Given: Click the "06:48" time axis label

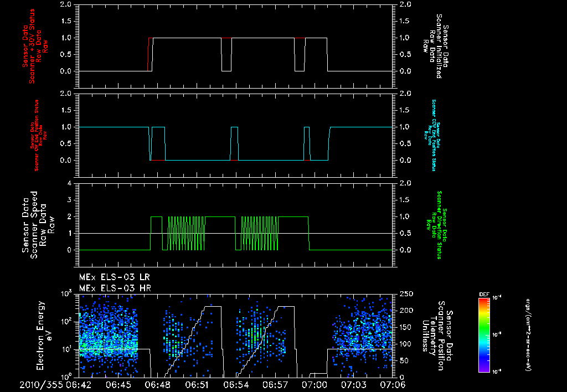Looking at the screenshot, I should coord(157,385).
